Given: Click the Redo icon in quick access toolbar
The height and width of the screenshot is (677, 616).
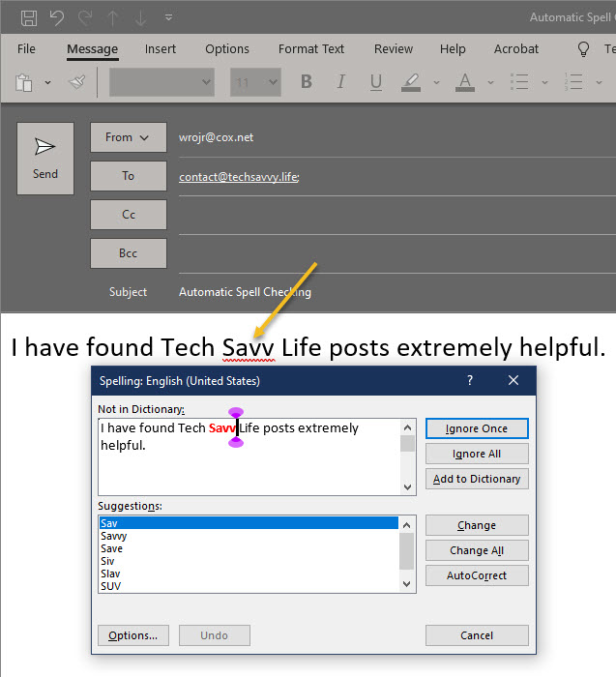Looking at the screenshot, I should [x=85, y=18].
